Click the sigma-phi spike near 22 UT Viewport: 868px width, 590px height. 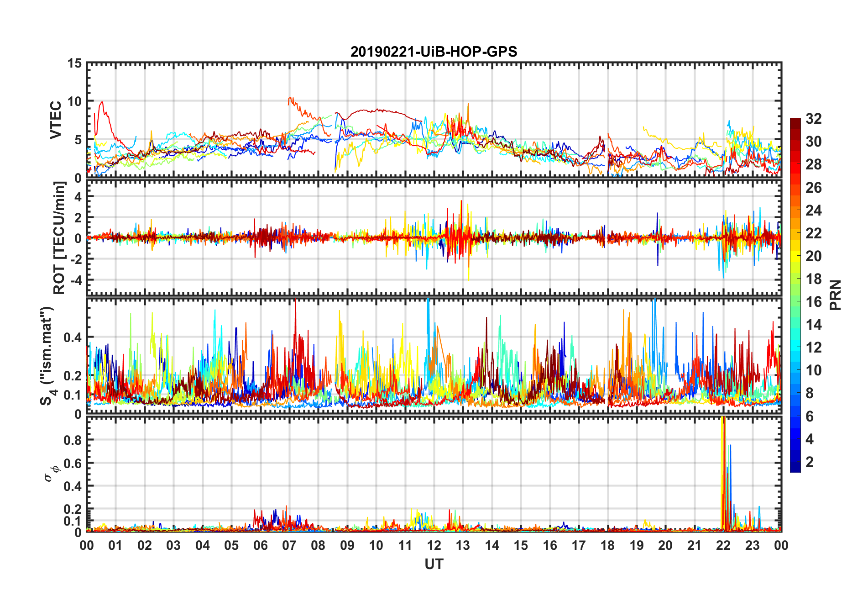coord(724,474)
